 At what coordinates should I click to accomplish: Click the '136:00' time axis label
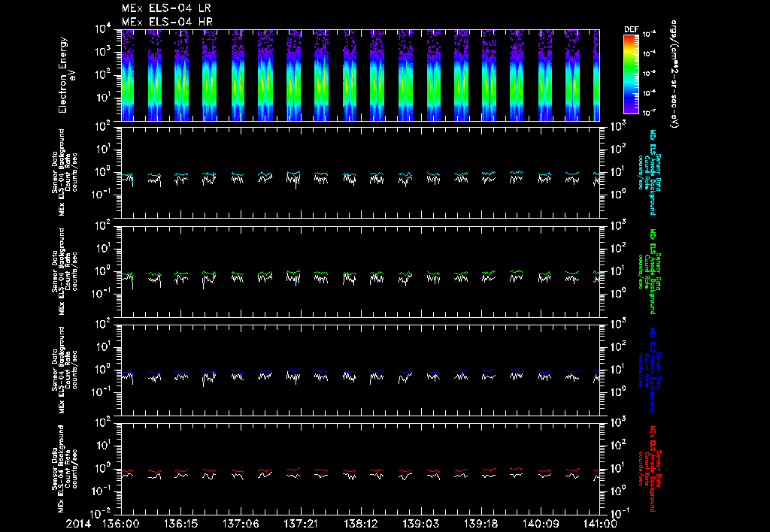(121, 524)
